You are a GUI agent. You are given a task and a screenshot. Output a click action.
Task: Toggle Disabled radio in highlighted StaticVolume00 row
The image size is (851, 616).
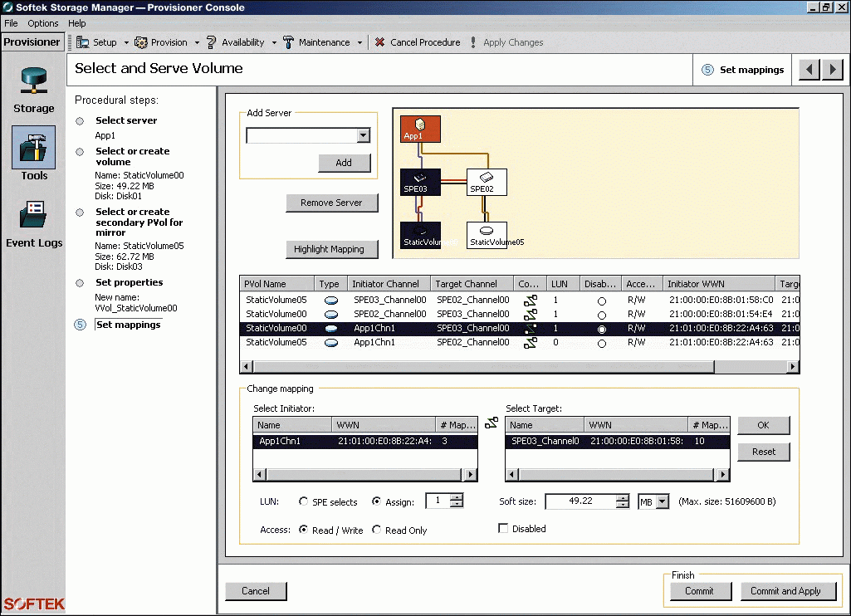[x=602, y=329]
